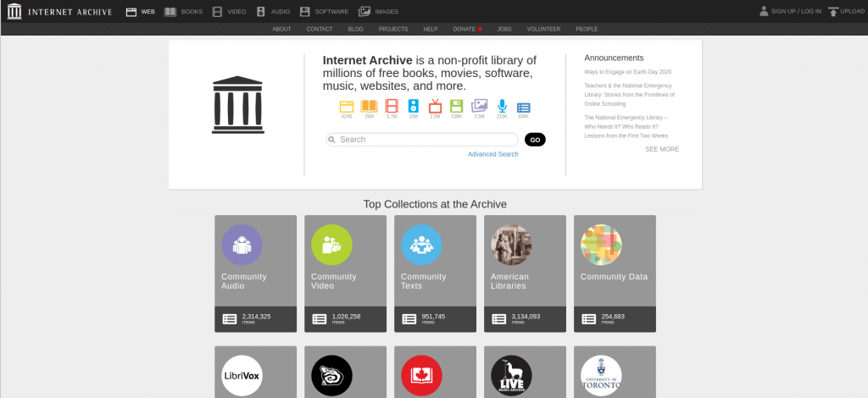Open the Community Video collection title
Image resolution: width=868 pixels, height=398 pixels.
pyautogui.click(x=334, y=281)
